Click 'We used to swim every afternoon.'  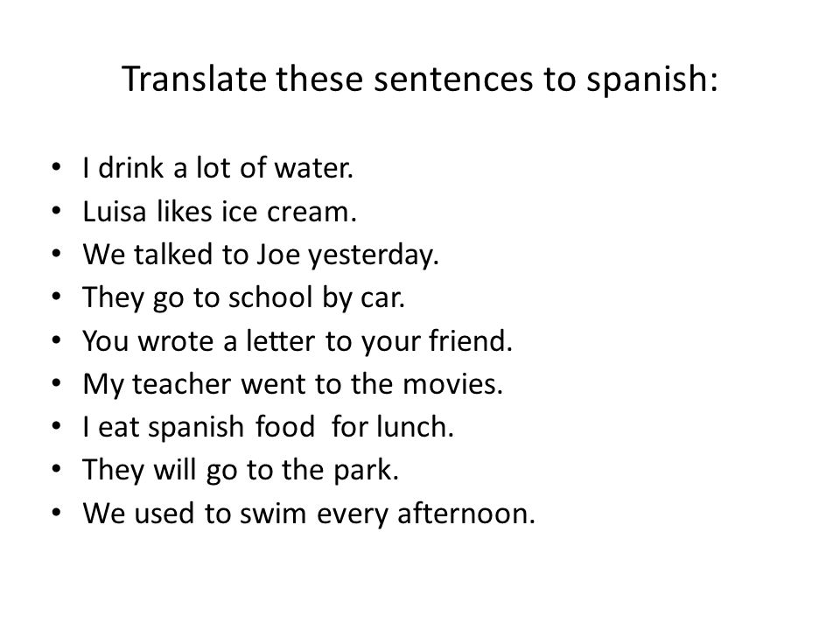tap(309, 514)
